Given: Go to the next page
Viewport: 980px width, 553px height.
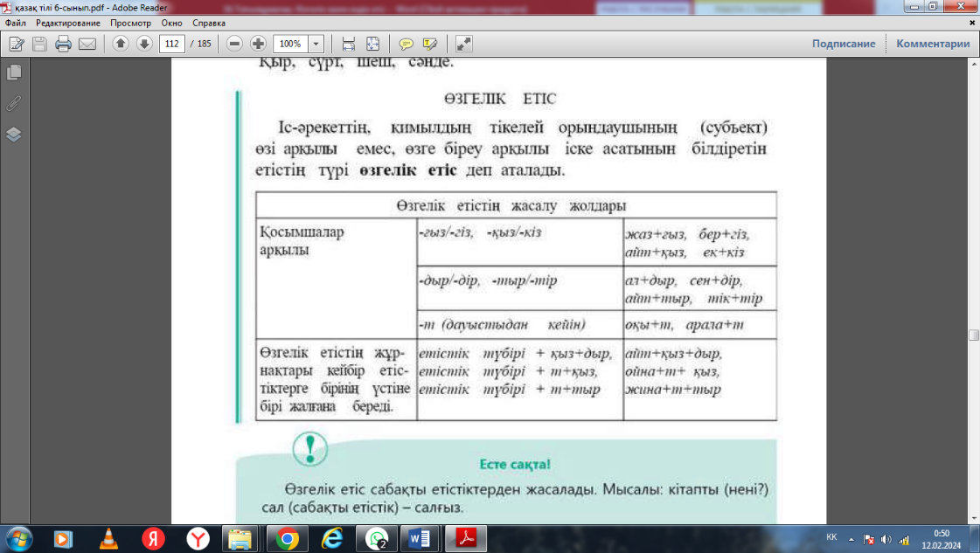Looking at the screenshot, I should (142, 43).
